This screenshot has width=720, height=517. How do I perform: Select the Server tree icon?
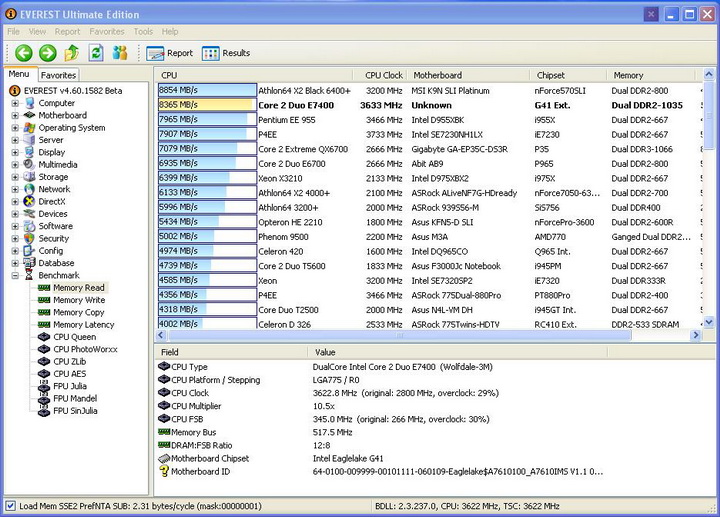[29, 140]
